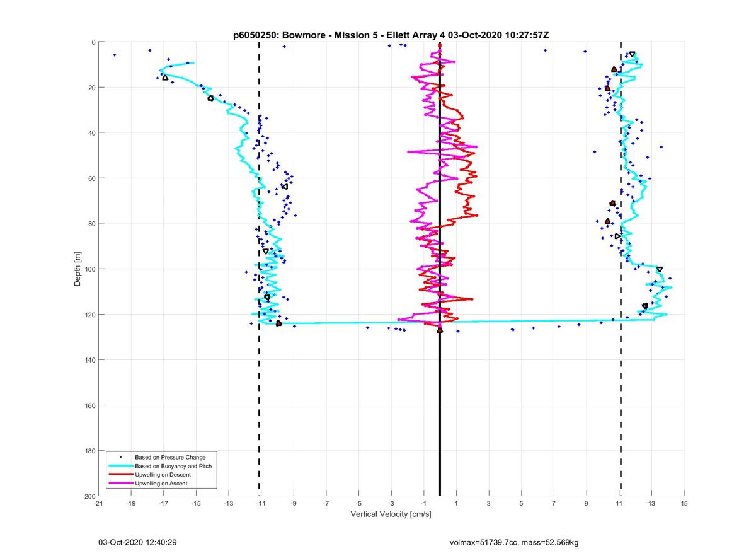The width and height of the screenshot is (756, 558).
Task: Click the x-axis tick label '-9'
Action: 294,504
